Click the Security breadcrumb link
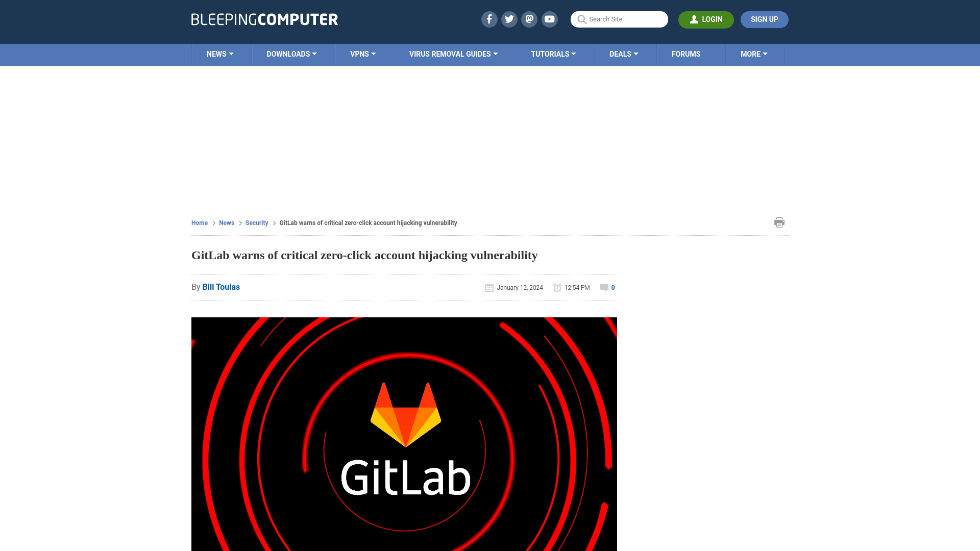Image resolution: width=980 pixels, height=551 pixels. pyautogui.click(x=256, y=222)
